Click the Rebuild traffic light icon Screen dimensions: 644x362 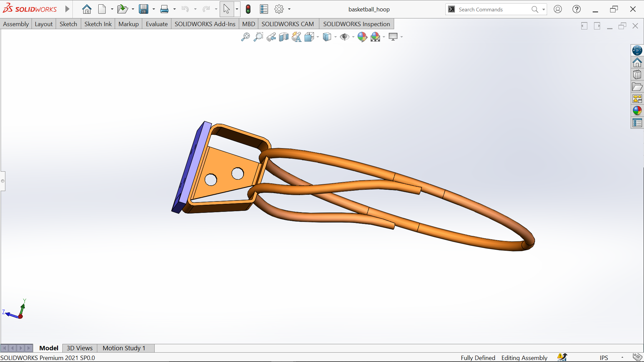click(248, 9)
